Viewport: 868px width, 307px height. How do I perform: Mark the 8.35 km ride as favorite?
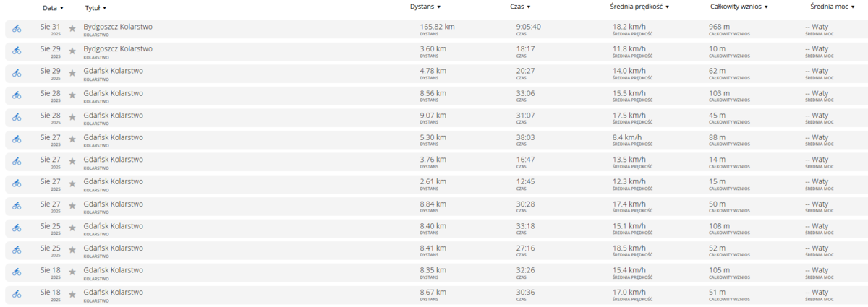point(72,272)
